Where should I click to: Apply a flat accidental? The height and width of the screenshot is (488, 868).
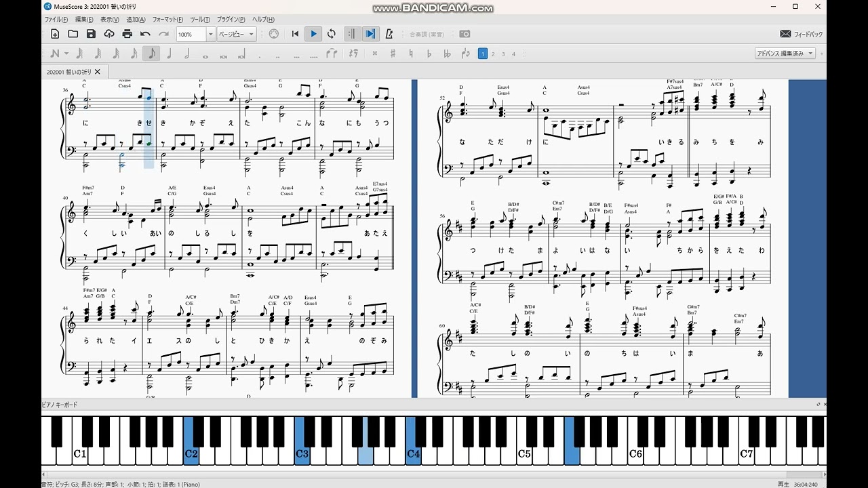[x=429, y=54]
